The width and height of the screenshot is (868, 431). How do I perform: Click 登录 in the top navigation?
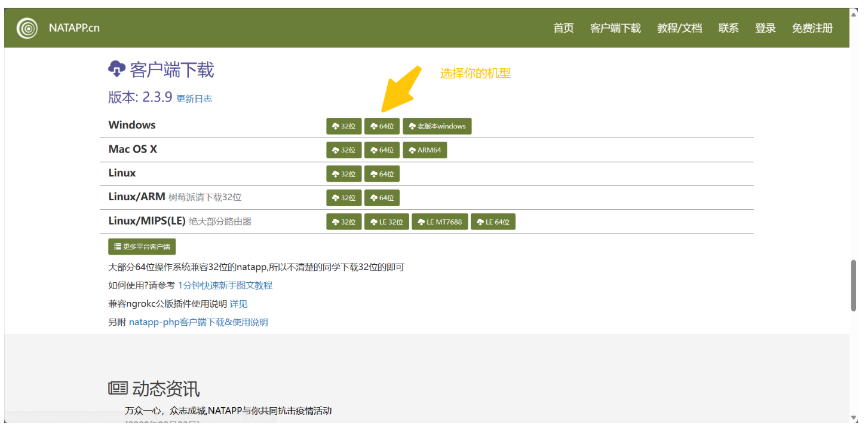point(765,28)
